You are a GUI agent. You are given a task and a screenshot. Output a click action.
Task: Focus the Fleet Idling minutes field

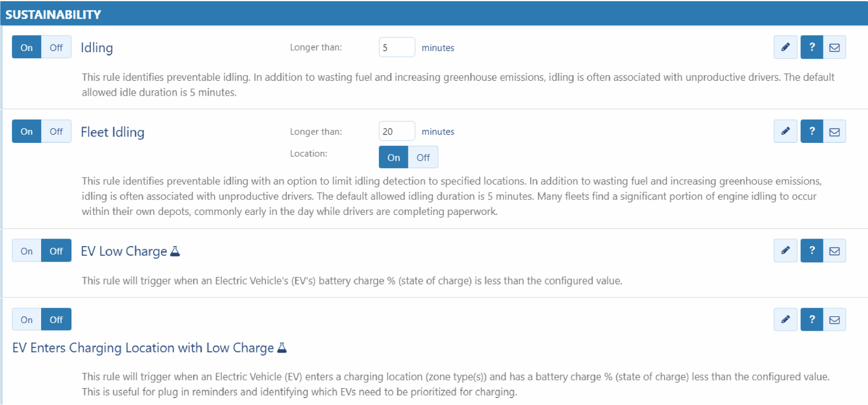(396, 132)
